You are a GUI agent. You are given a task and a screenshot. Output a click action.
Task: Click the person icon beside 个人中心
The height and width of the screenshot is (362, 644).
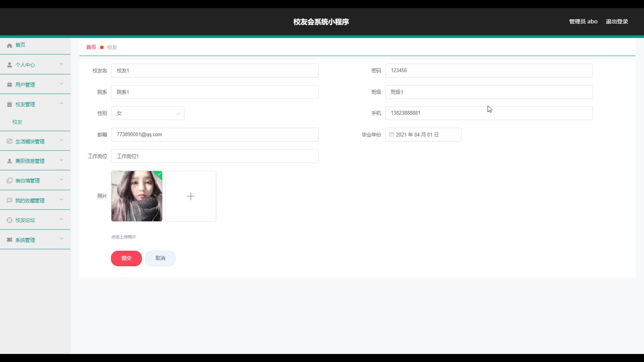[x=9, y=65]
